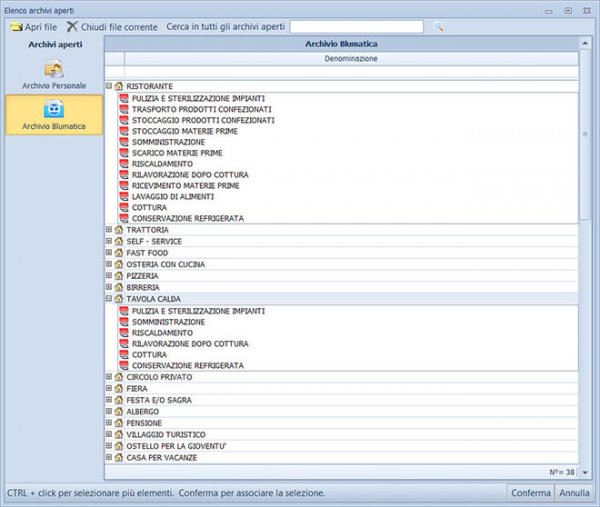Click the Denominazione column header
This screenshot has width=600, height=507.
tap(343, 59)
